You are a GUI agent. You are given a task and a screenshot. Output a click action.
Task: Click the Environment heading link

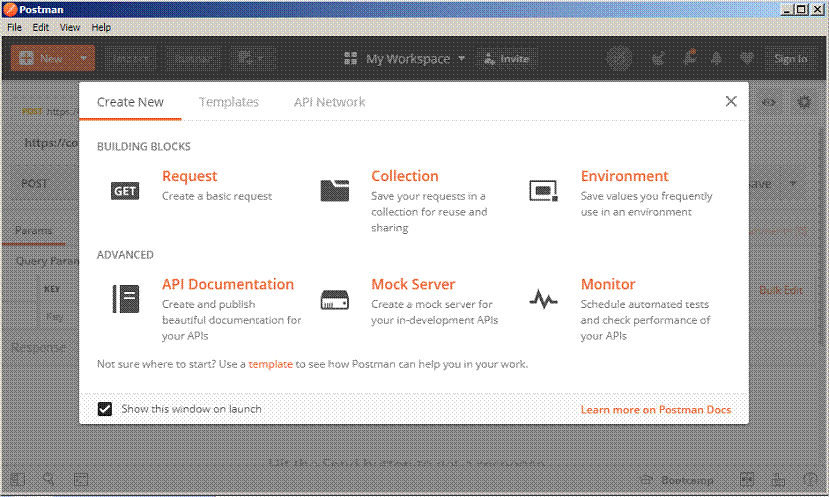coord(624,176)
